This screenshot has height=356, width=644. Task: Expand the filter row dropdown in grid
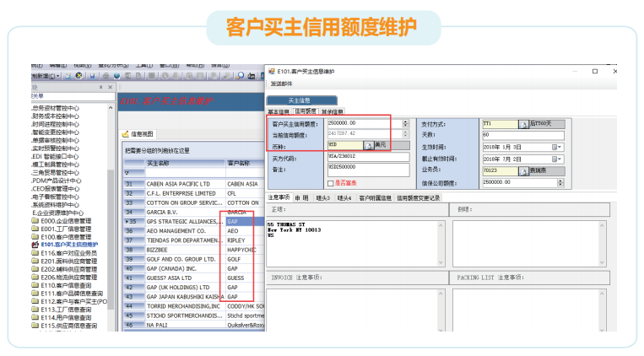pyautogui.click(x=128, y=172)
